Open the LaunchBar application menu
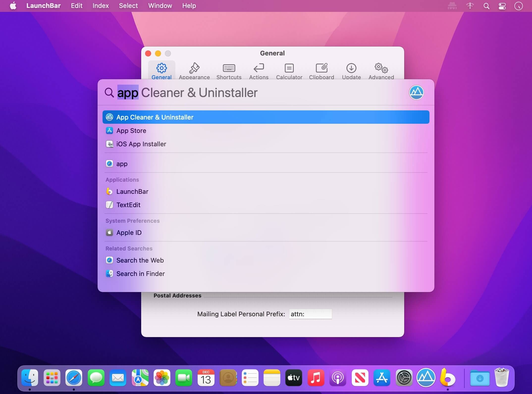Screen dimensions: 532x394 point(43,6)
